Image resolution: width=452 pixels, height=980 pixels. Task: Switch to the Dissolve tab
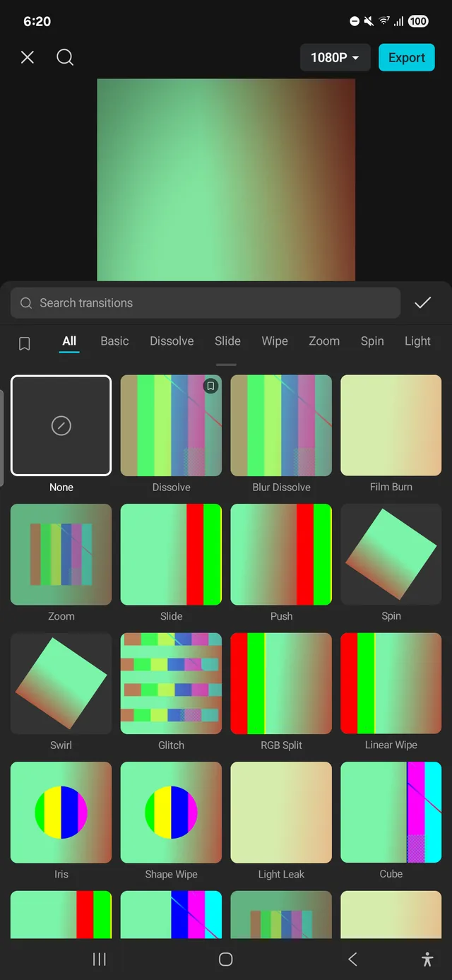pos(172,341)
